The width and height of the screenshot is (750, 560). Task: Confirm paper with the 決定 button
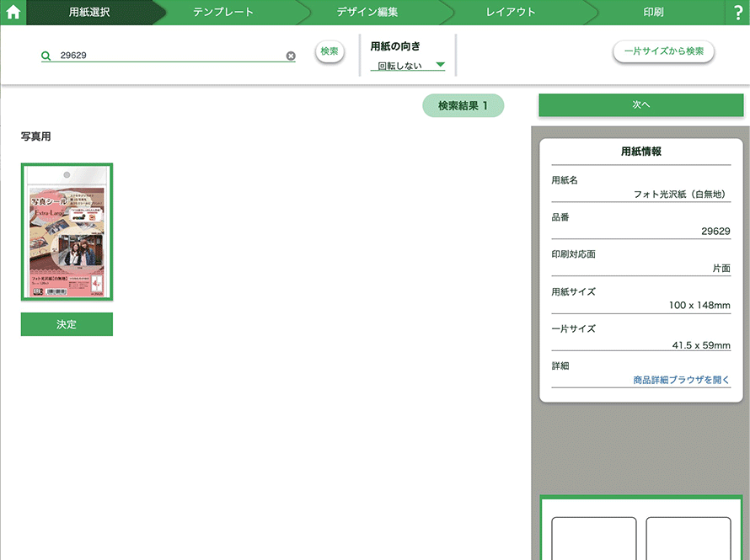coord(67,324)
